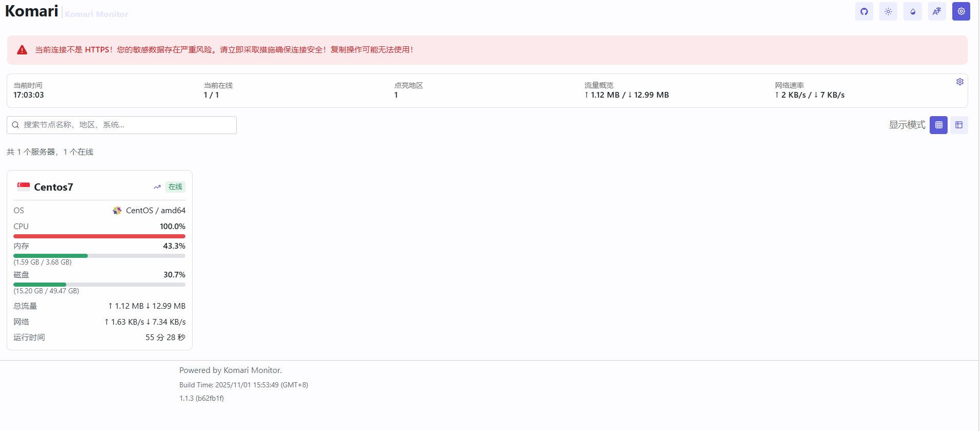Click the Komari title logo

coord(31,11)
